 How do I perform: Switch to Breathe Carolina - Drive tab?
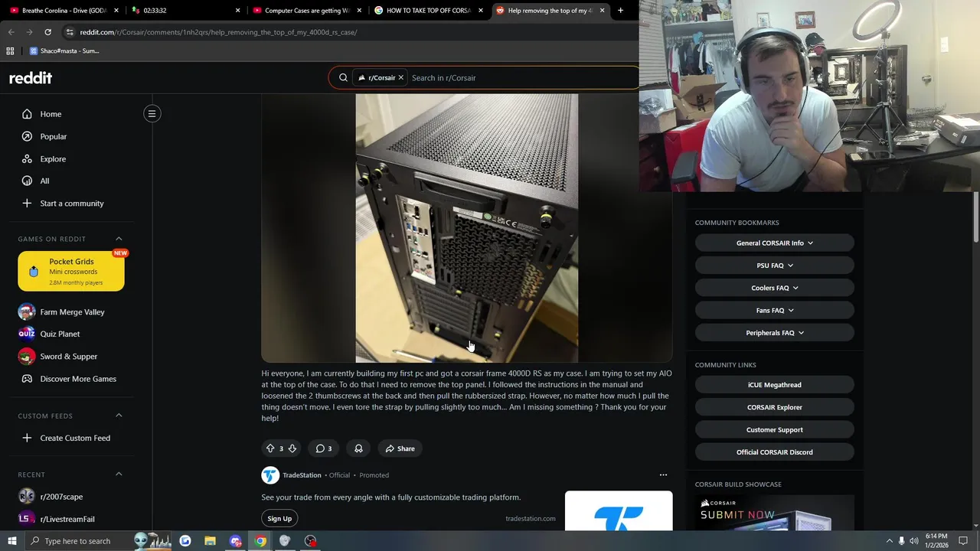[x=63, y=11]
